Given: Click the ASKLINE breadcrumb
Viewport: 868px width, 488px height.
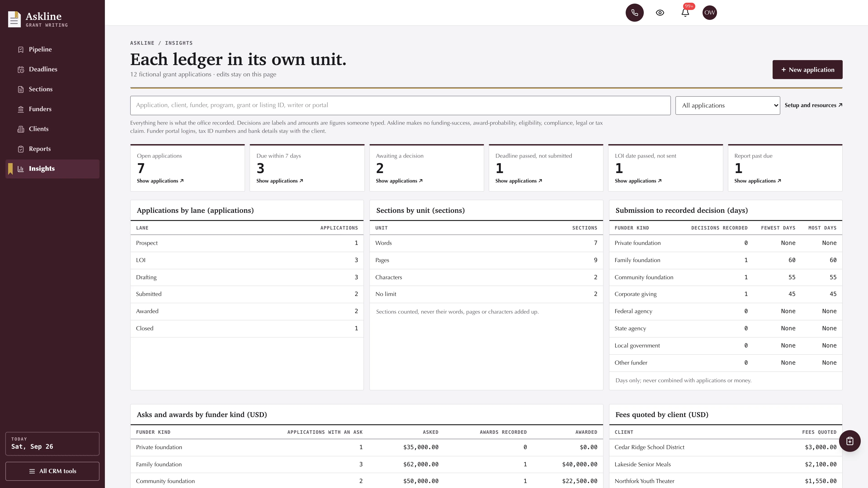Looking at the screenshot, I should [x=142, y=43].
